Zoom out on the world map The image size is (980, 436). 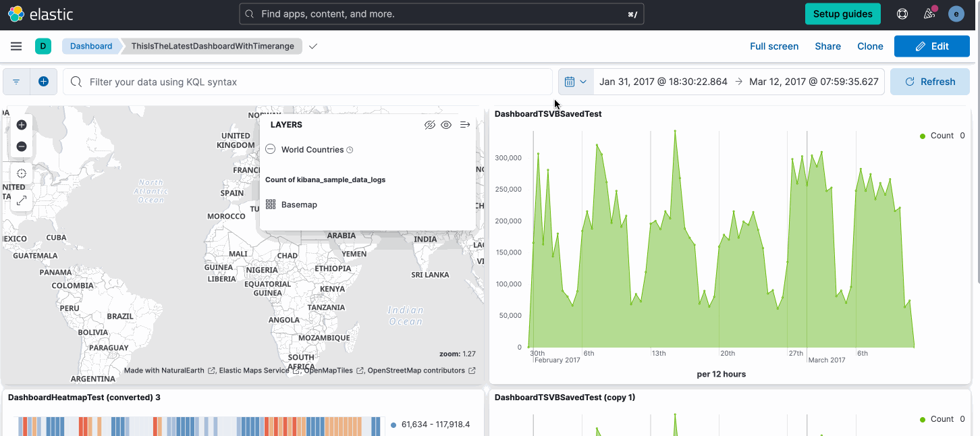(x=21, y=146)
